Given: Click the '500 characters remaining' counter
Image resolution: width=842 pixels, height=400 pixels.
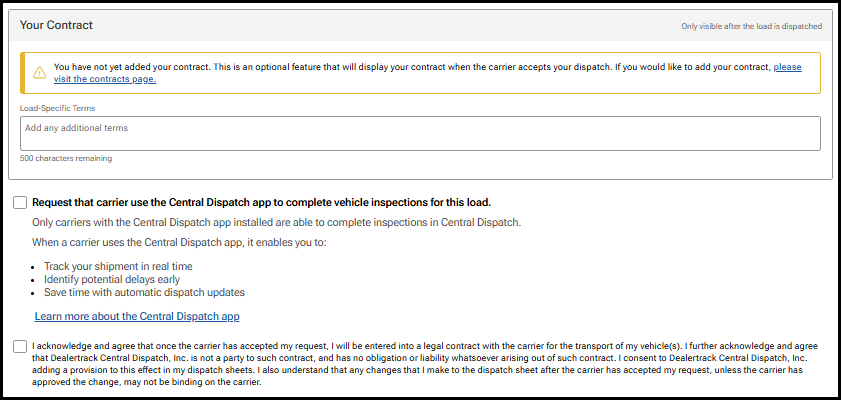Looking at the screenshot, I should click(66, 158).
